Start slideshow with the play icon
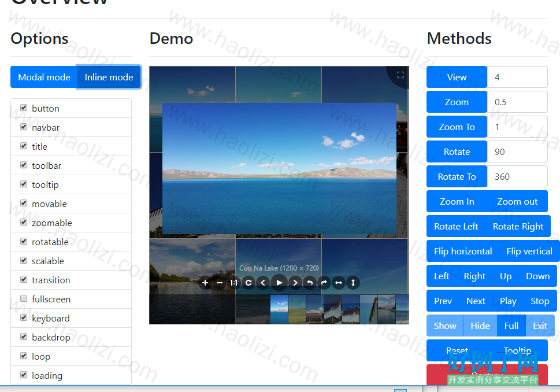The image size is (560, 392). tap(279, 283)
